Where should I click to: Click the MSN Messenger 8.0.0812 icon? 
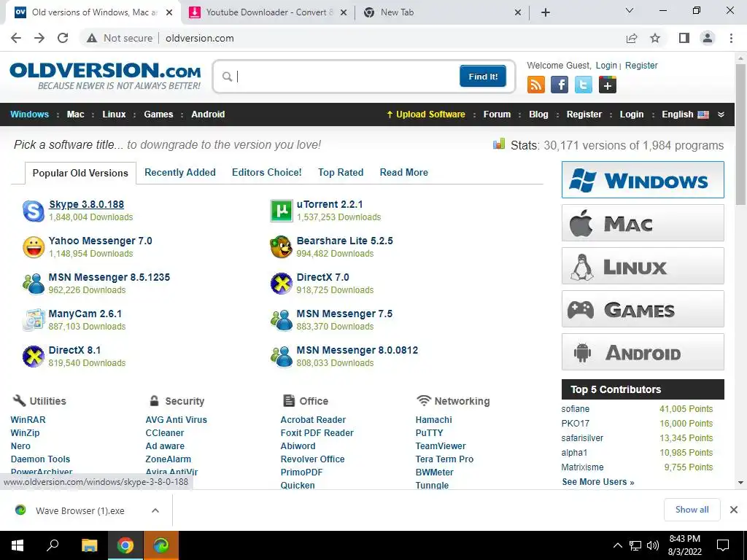282,357
